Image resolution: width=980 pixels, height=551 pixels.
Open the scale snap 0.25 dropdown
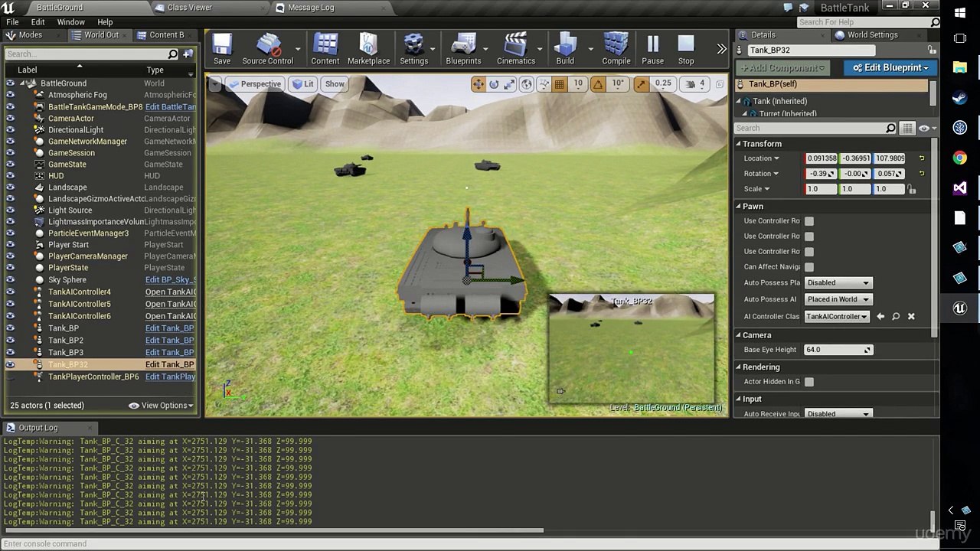tap(663, 83)
